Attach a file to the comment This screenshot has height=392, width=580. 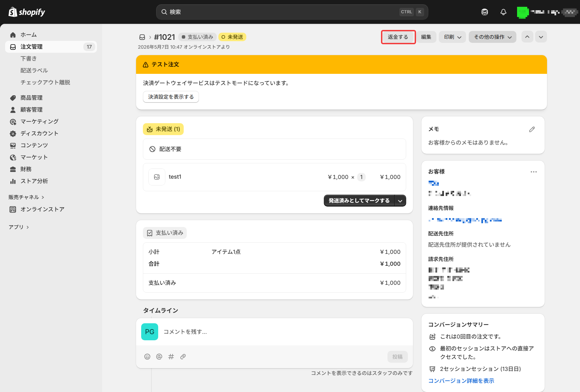click(183, 357)
